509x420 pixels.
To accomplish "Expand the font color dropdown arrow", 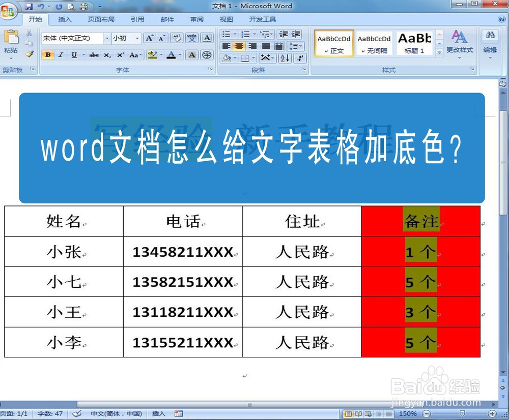I will 179,54.
